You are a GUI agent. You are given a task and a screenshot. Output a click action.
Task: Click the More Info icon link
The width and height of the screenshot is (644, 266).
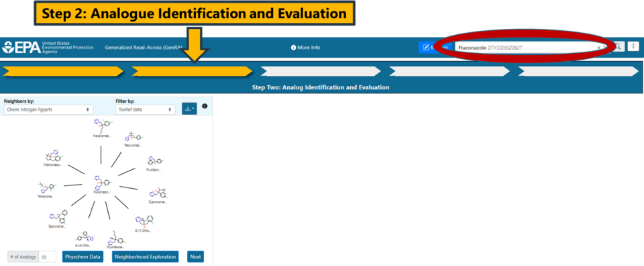point(305,47)
